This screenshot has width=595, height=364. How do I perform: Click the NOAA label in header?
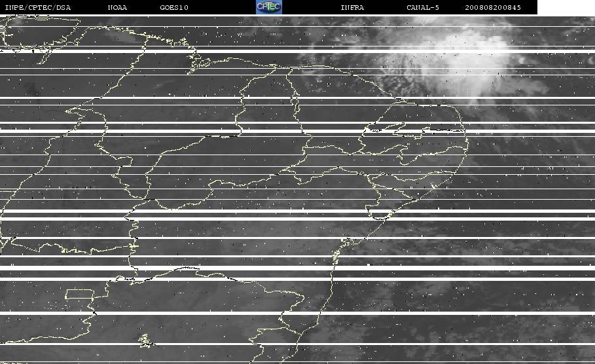tap(117, 7)
